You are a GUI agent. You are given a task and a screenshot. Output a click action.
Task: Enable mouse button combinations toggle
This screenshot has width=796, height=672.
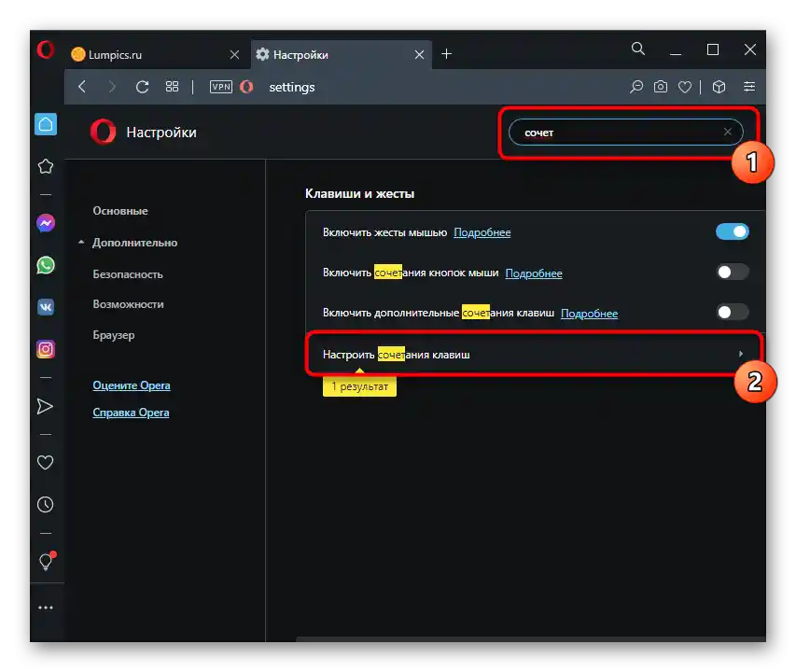pyautogui.click(x=732, y=273)
